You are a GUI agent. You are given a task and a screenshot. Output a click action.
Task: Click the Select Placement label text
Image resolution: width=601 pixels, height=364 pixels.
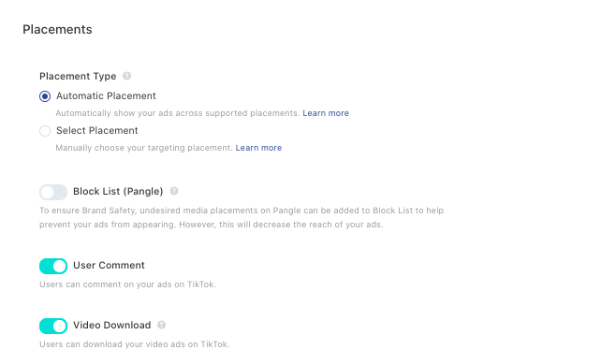pos(97,130)
